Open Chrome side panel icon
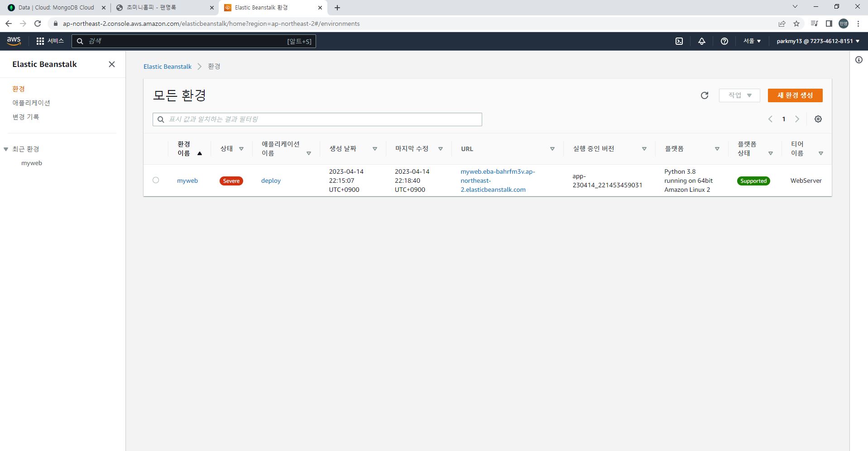This screenshot has height=451, width=868. [x=829, y=24]
